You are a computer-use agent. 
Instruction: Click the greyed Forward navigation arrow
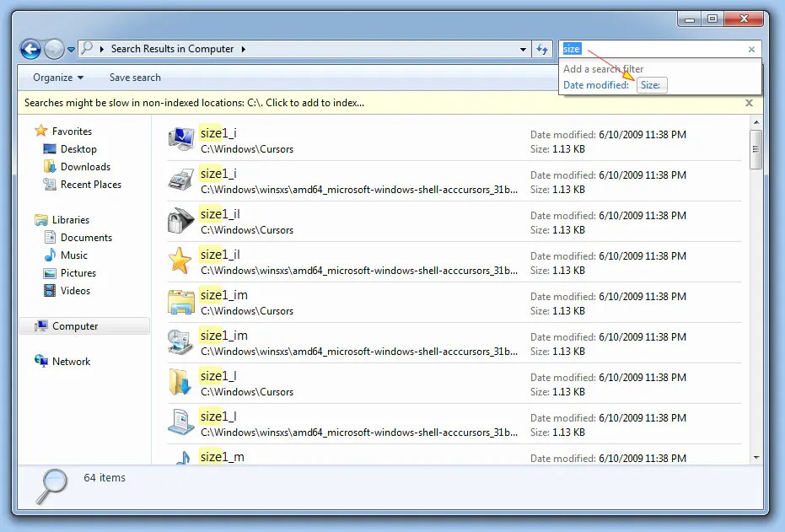tap(54, 49)
